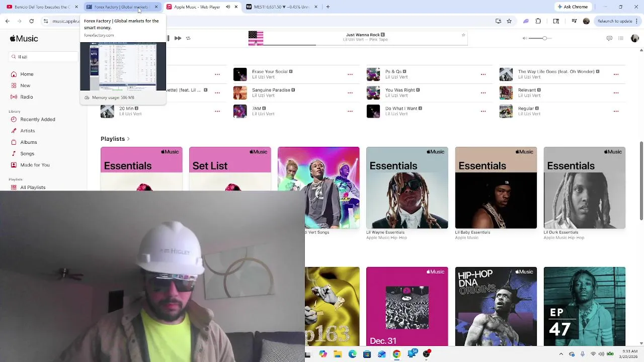Adjust the Apple Music volume slider
644x362 pixels.
pyautogui.click(x=541, y=38)
